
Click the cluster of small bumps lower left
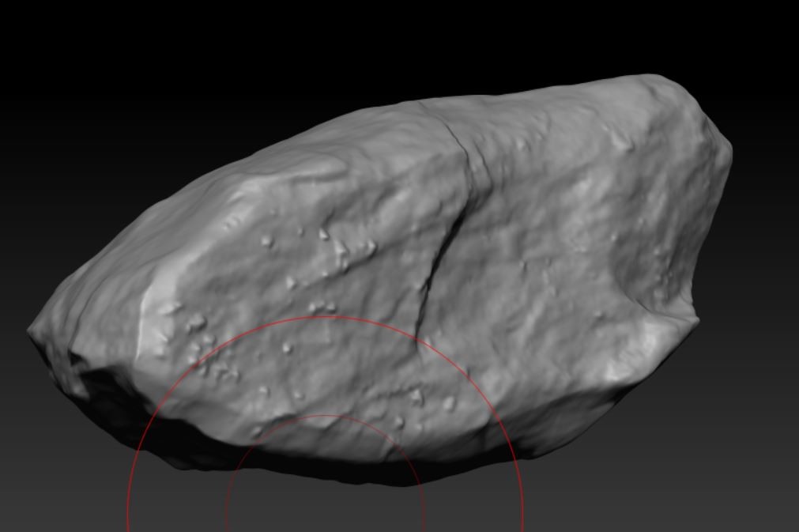tap(213, 356)
